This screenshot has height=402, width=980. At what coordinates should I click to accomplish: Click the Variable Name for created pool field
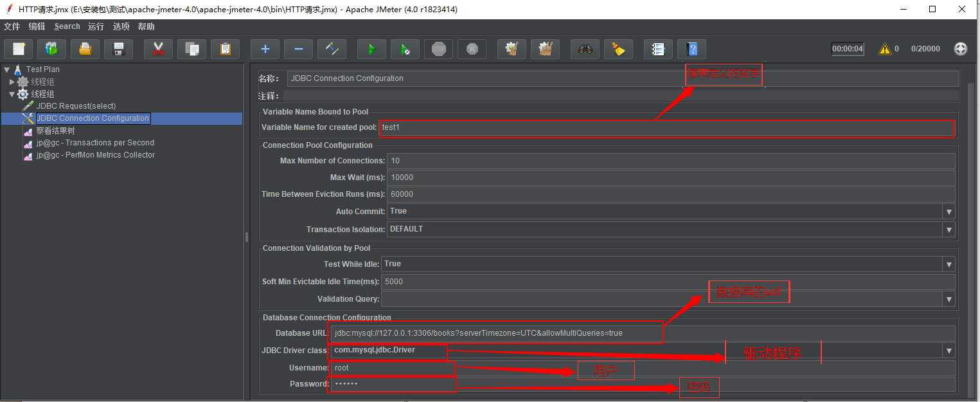click(x=667, y=127)
